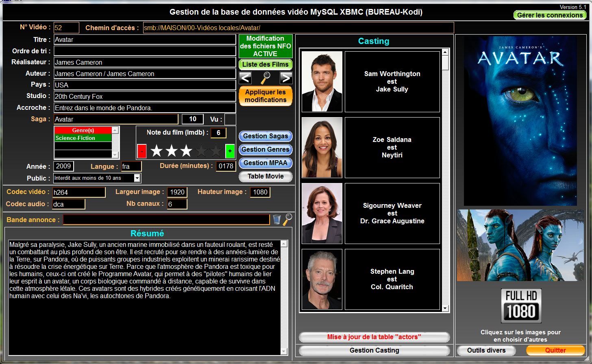Viewport: 592px width, 364px height.
Task: Toggle the Vu watched box
Action: tap(230, 119)
